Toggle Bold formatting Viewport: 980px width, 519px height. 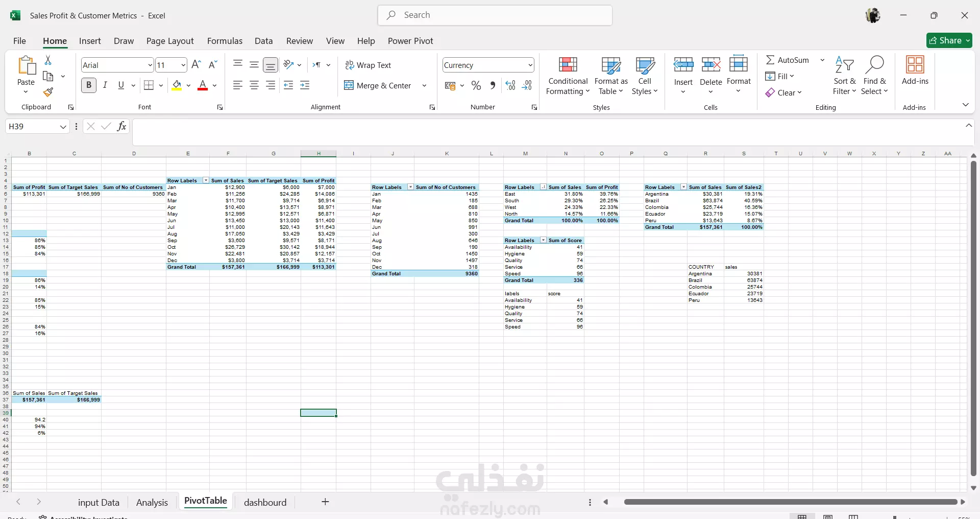tap(89, 85)
